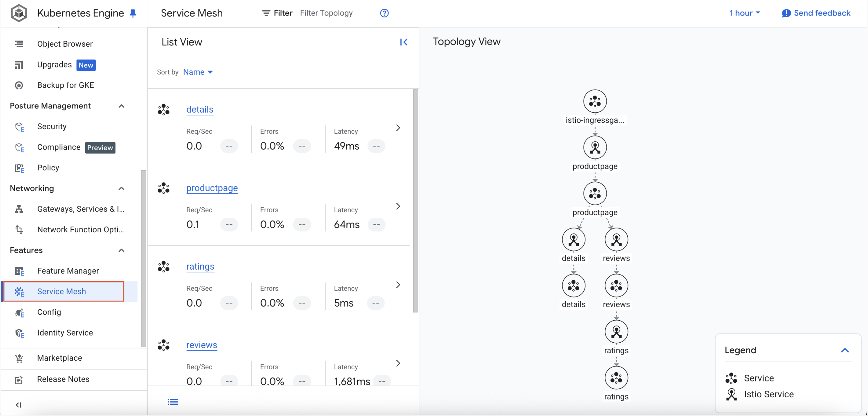
Task: Open Network Function Optimizer in the sidebar
Action: click(81, 229)
